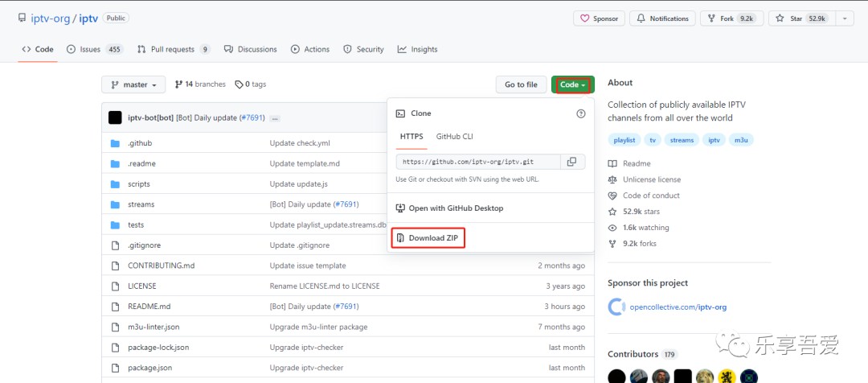The width and height of the screenshot is (868, 383).
Task: Click the playlist topic tag
Action: pyautogui.click(x=624, y=140)
